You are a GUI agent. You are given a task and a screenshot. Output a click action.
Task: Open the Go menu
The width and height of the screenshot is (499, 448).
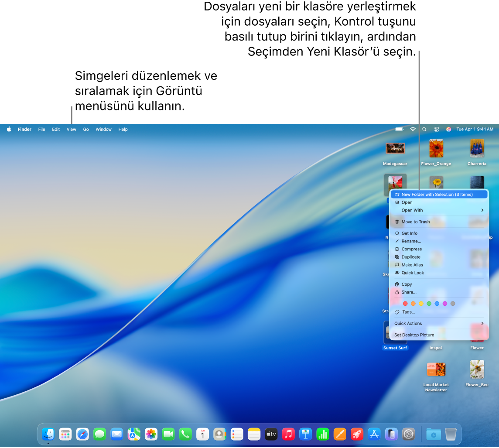coord(86,130)
